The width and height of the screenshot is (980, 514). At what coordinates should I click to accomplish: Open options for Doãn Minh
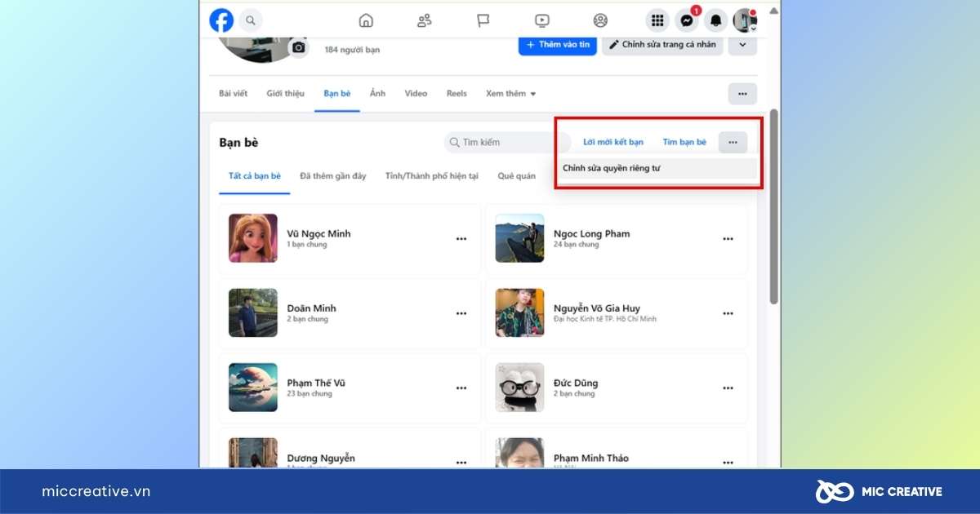461,313
